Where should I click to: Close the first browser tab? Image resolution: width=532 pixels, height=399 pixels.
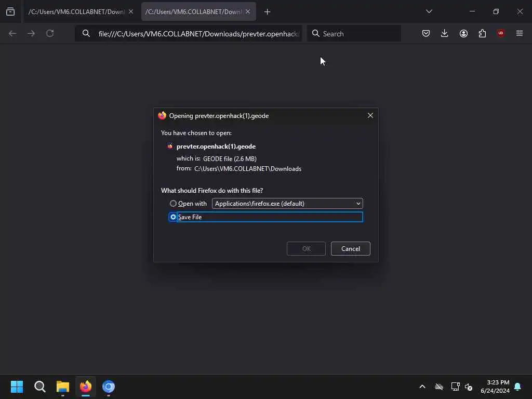tap(131, 11)
